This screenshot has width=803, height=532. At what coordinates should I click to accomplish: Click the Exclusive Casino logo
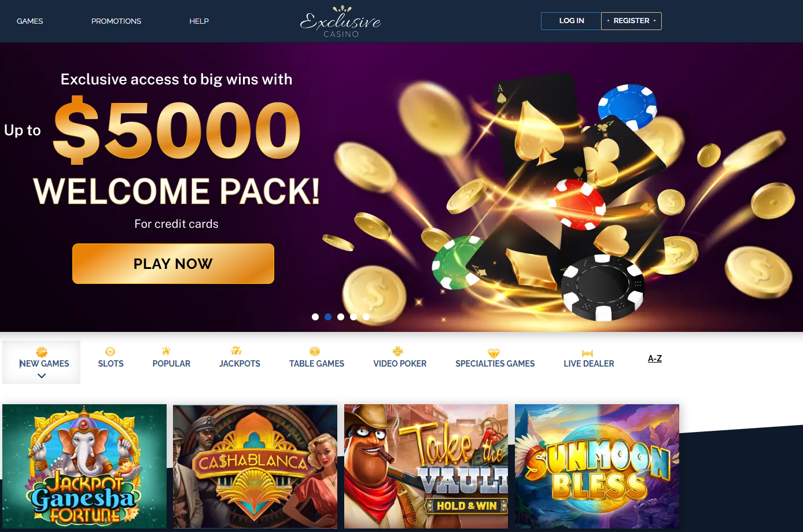point(341,21)
